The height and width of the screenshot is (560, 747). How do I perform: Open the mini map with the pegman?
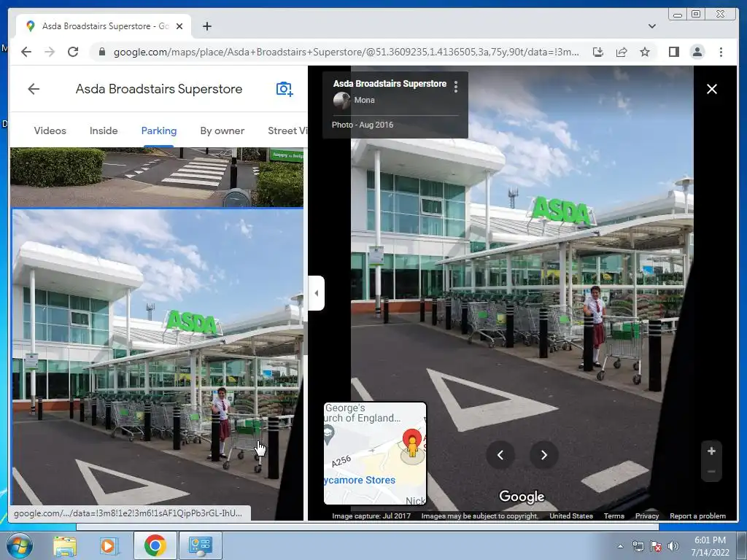click(x=375, y=454)
